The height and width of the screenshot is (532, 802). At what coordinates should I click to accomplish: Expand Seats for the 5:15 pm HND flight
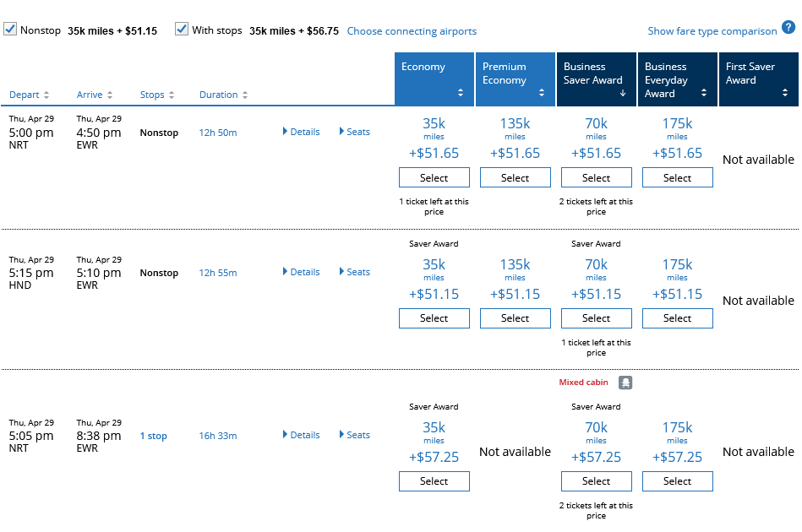(354, 272)
